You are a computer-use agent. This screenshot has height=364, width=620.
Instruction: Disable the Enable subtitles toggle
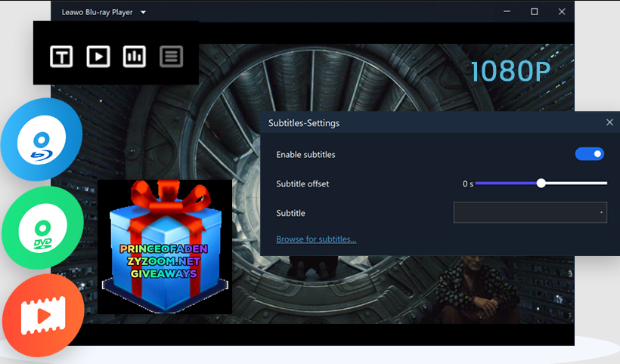[590, 154]
